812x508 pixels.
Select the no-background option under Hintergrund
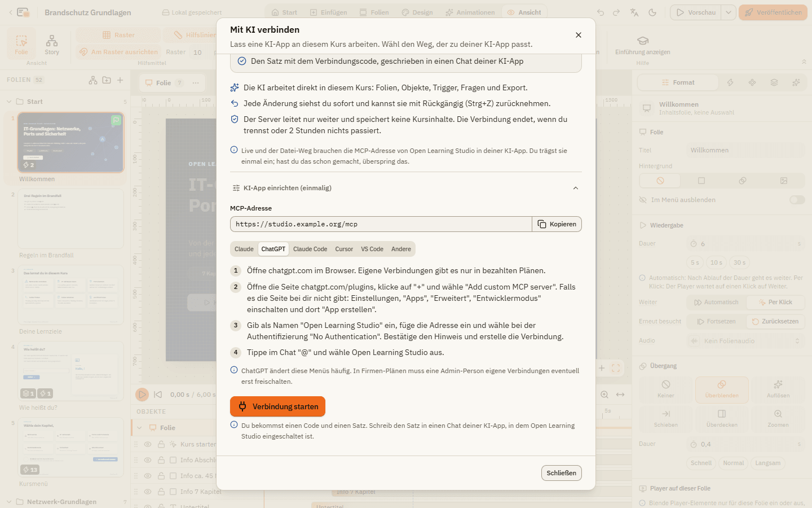(660, 181)
